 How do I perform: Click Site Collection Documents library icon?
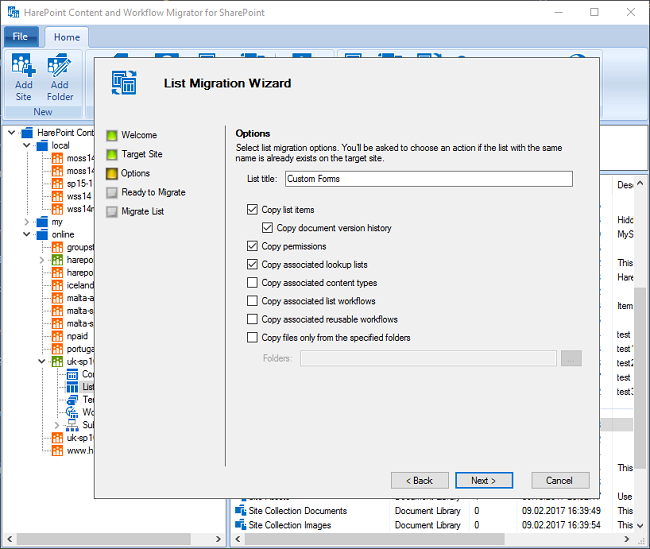(240, 510)
